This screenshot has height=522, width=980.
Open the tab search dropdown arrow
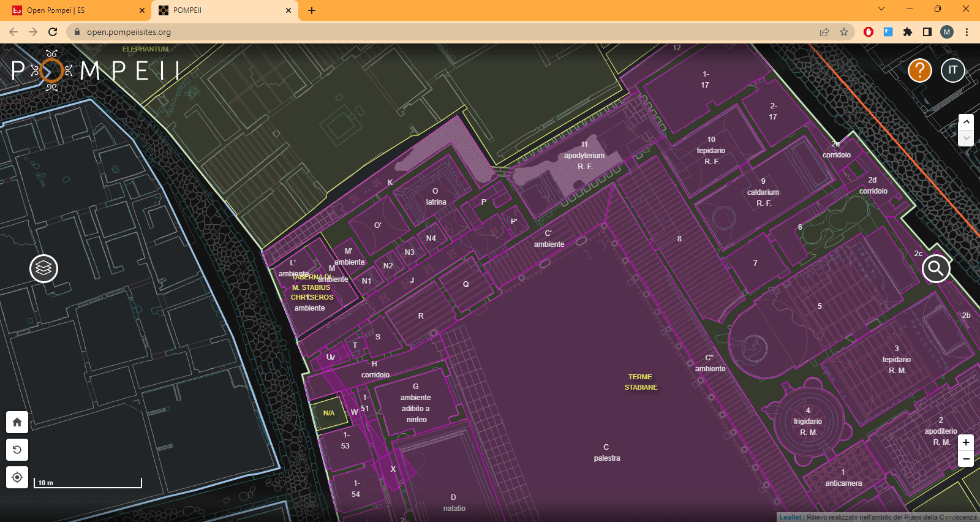(881, 9)
